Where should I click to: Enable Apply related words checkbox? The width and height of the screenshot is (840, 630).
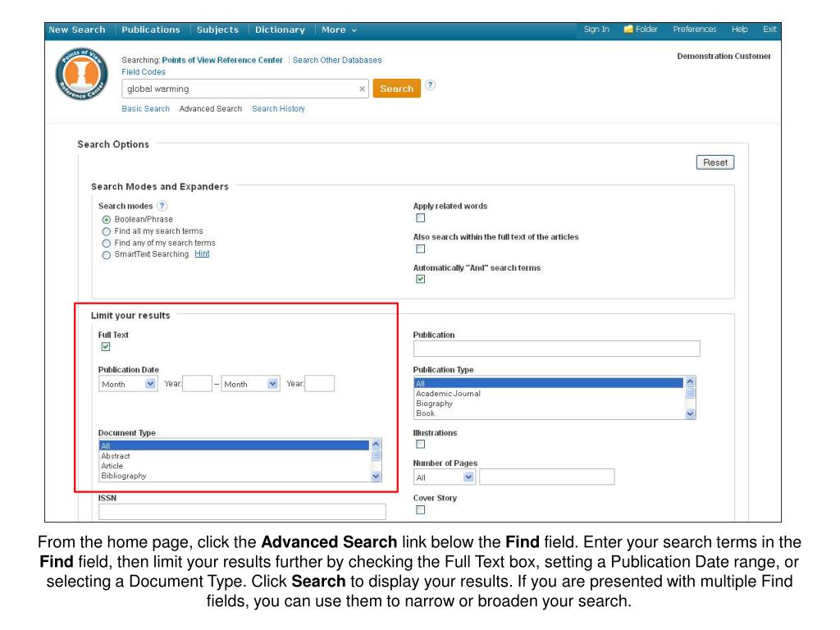point(421,218)
